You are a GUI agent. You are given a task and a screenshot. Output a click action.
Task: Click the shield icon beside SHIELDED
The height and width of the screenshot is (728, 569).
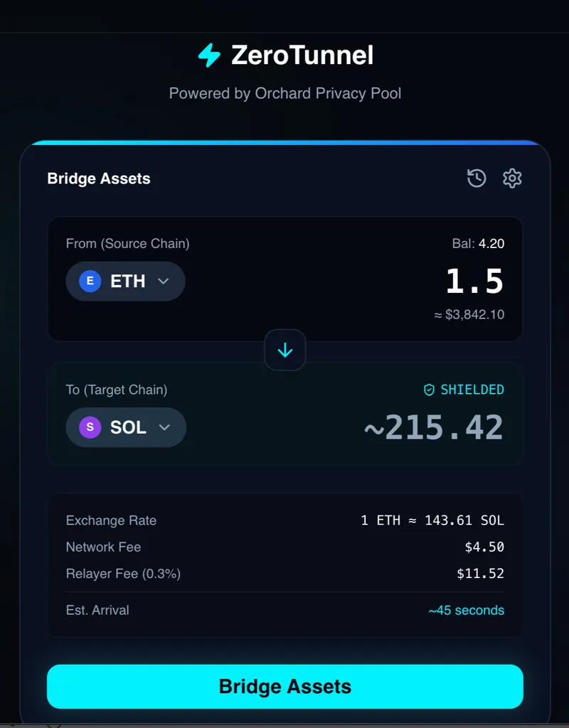pos(429,390)
